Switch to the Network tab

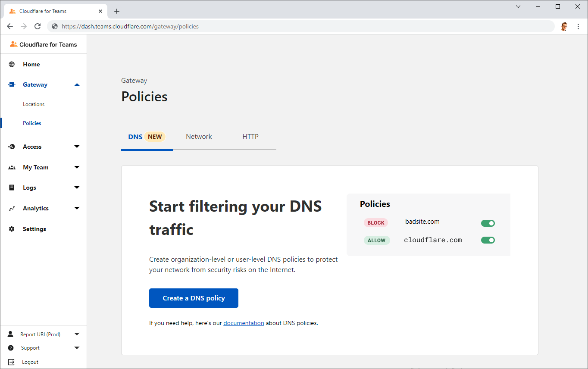point(199,137)
